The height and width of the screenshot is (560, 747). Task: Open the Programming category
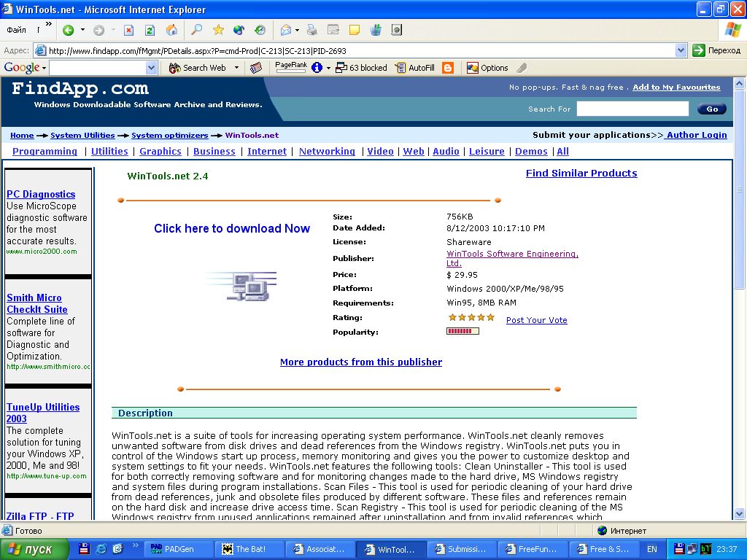[x=44, y=152]
